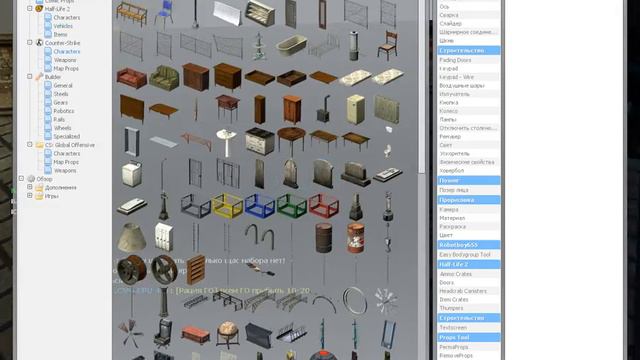
Task: Select the red crate frame prop
Action: [x=324, y=205]
